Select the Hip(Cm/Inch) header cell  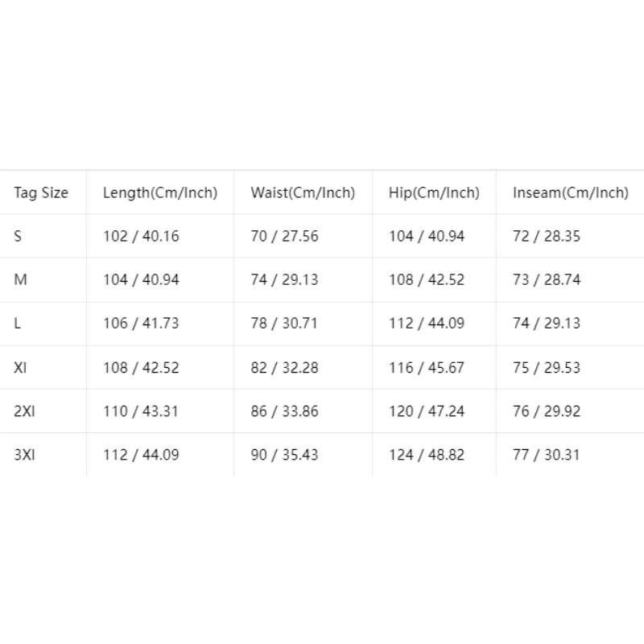(x=434, y=192)
